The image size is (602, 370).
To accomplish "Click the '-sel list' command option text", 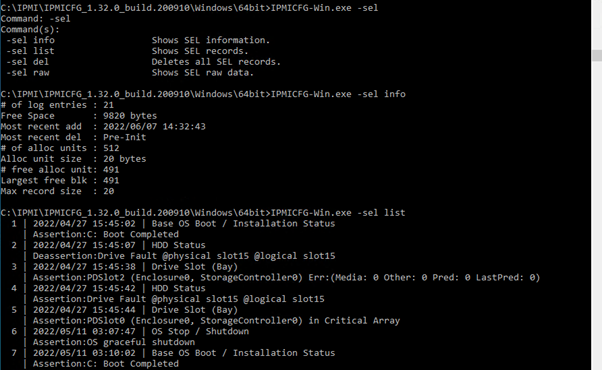I will pos(30,51).
